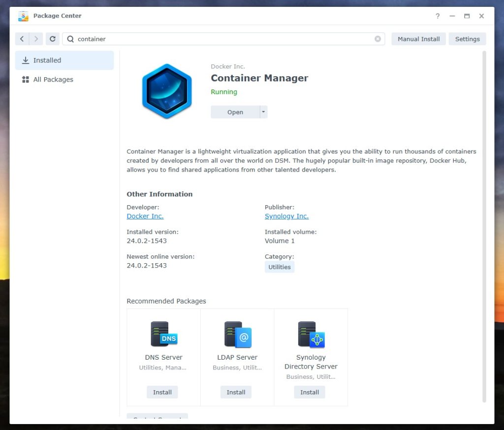The image size is (504, 430).
Task: Select the Installed sidebar tab
Action: click(64, 60)
